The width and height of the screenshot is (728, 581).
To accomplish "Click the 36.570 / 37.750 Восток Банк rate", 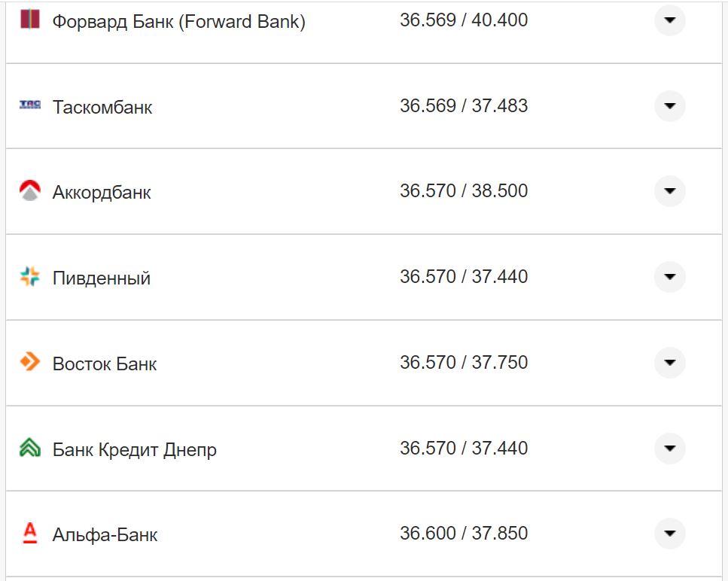I will click(x=464, y=363).
